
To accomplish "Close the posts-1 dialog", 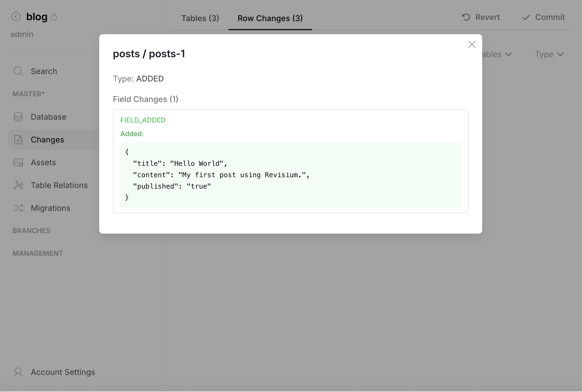I will (472, 44).
